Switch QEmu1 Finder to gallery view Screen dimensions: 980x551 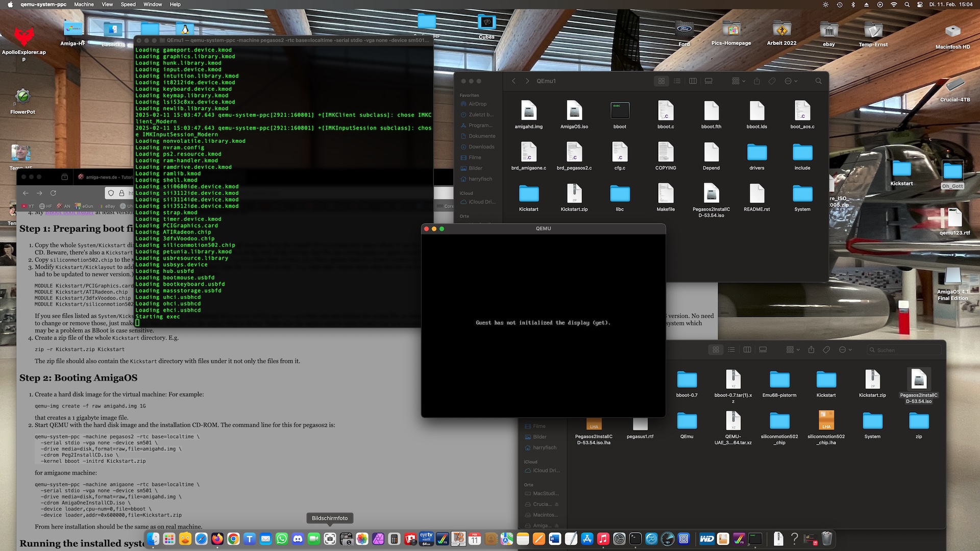click(708, 81)
